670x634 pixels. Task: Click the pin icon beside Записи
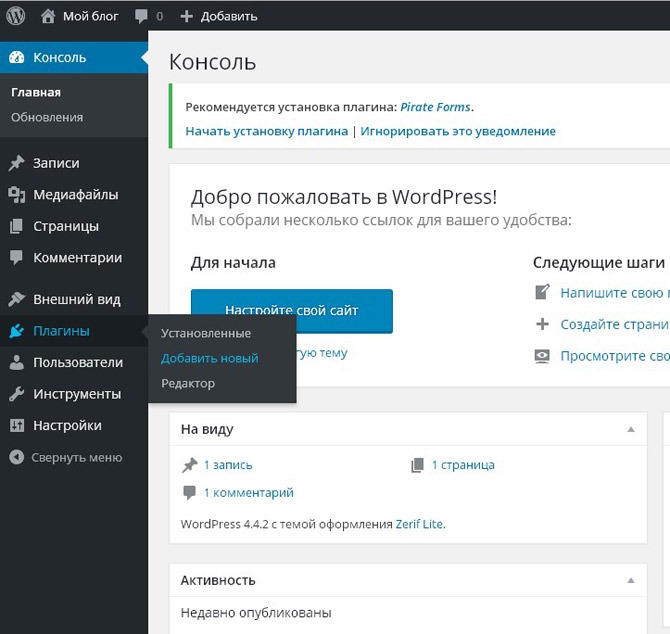[16, 163]
